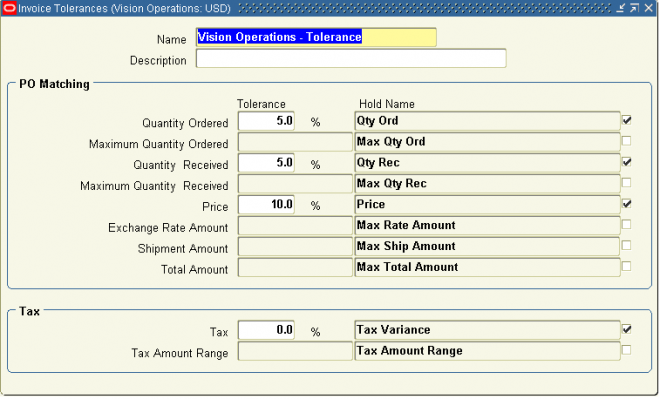Click the PO Matching group title
This screenshot has width=660, height=399.
coord(54,84)
